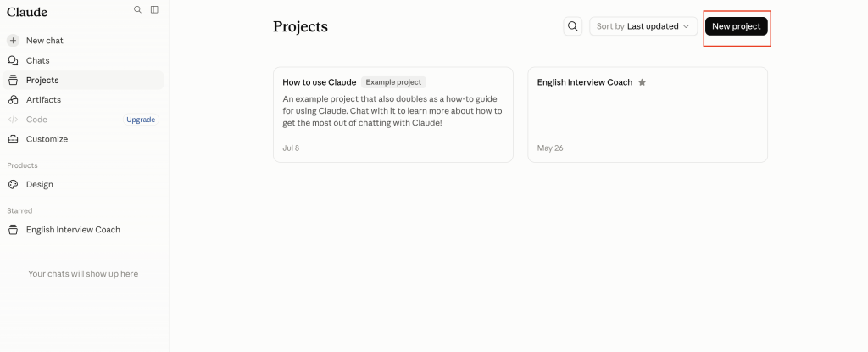
Task: Click the Design palette icon under Products
Action: 14,185
